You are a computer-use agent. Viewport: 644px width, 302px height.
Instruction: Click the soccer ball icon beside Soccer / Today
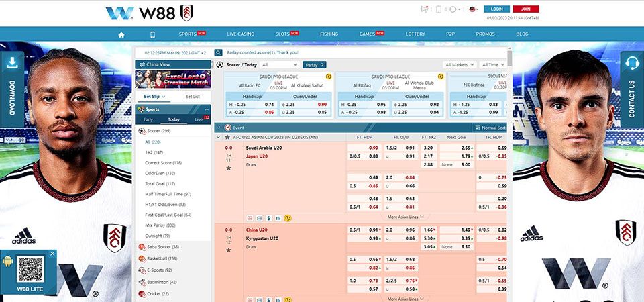pos(220,65)
